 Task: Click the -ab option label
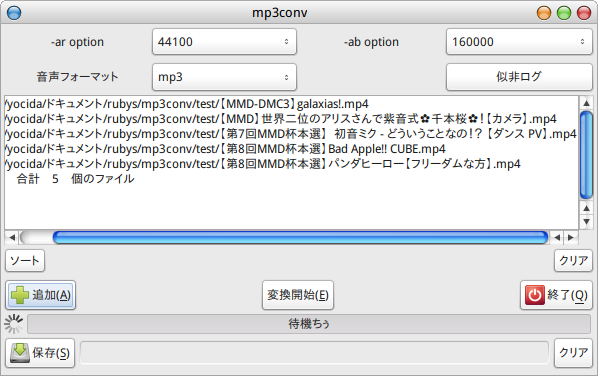point(371,42)
